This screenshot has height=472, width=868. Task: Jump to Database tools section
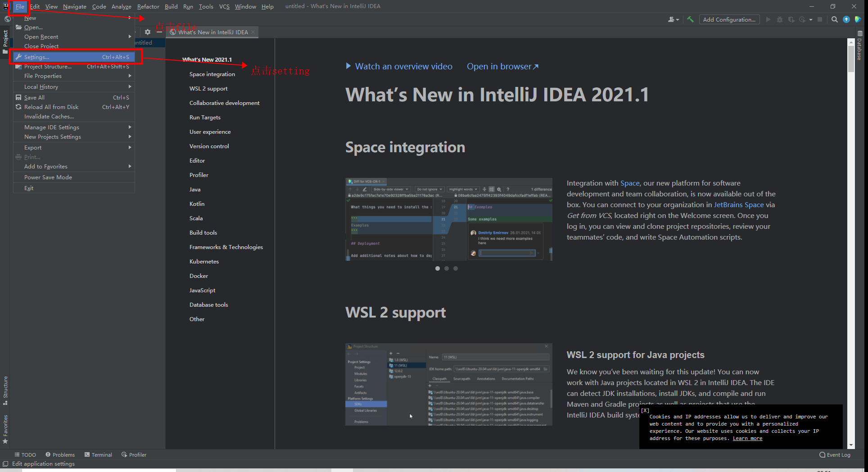tap(209, 305)
